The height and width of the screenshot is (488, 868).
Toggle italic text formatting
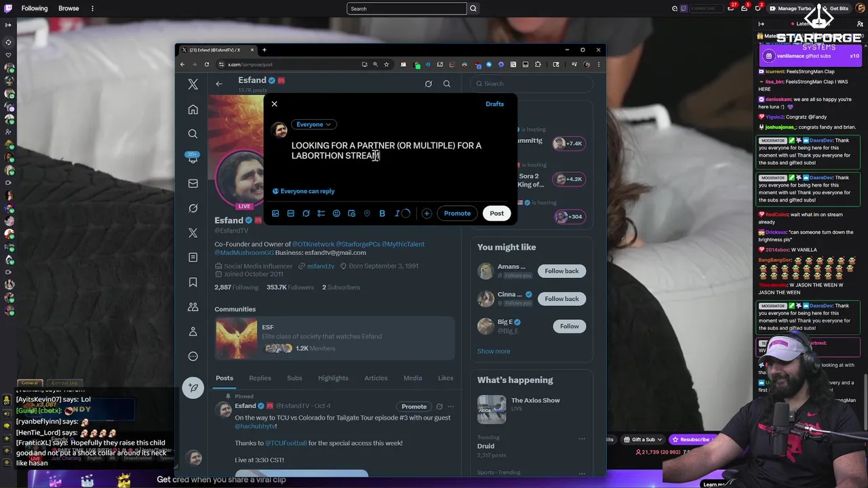pos(397,213)
